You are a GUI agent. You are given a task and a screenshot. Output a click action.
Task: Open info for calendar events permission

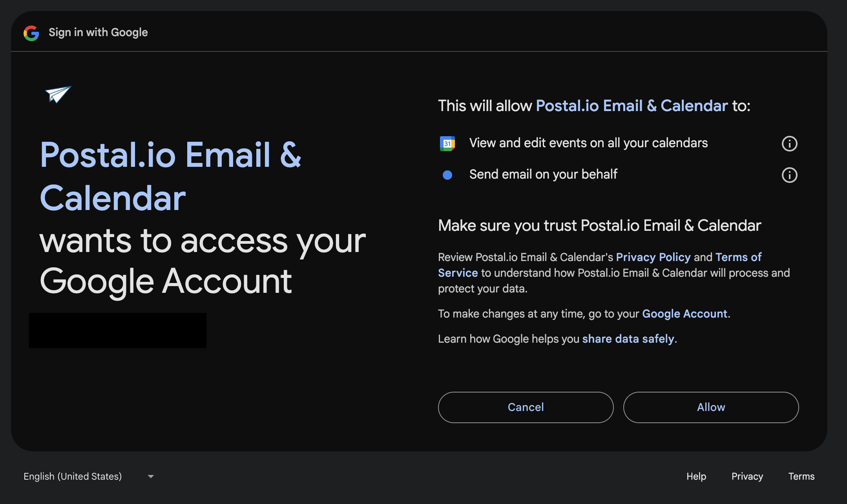789,144
